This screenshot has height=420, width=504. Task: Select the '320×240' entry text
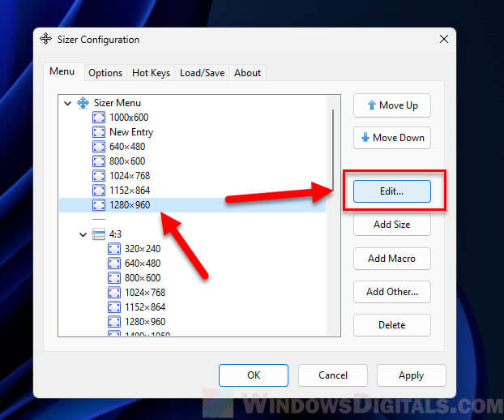click(x=143, y=249)
